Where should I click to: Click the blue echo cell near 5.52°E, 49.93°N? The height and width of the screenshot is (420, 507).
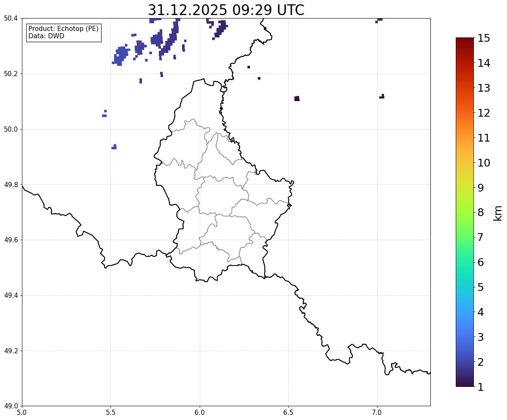114,147
